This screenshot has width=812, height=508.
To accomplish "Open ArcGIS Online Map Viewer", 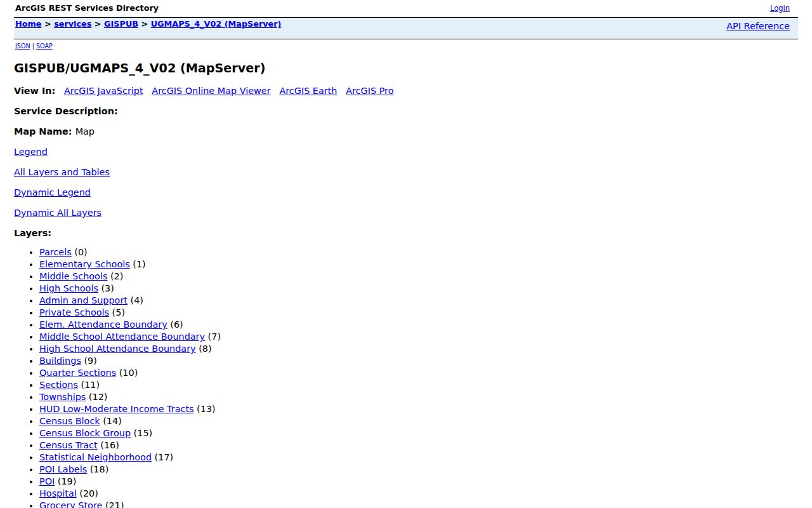I will click(x=211, y=91).
